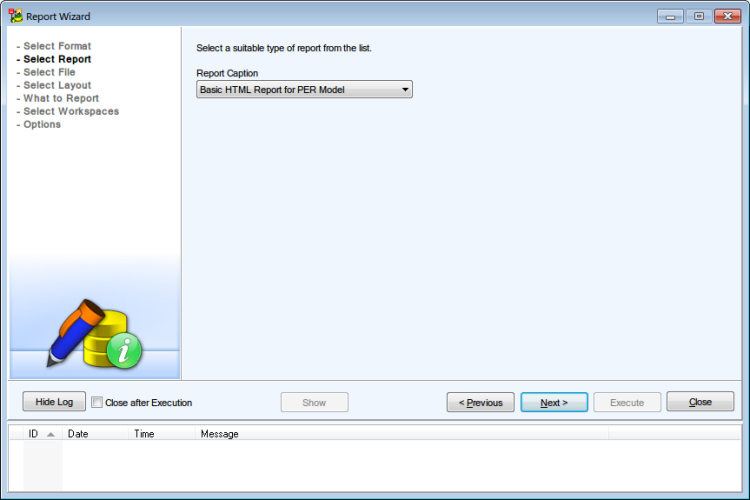Minimize the Report Wizard window
Screen dimensions: 750x500
(x=670, y=16)
